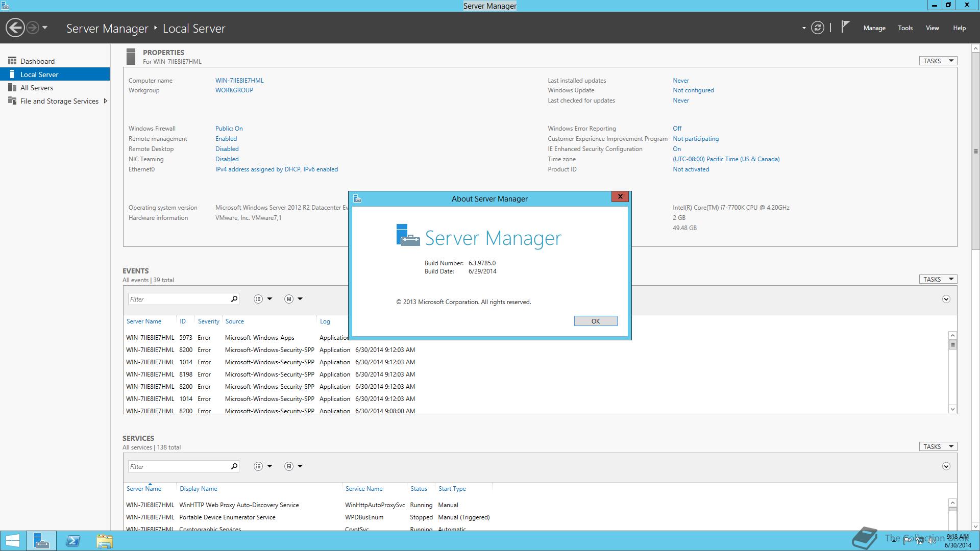Click the Events filter search magnifier icon

pos(234,299)
